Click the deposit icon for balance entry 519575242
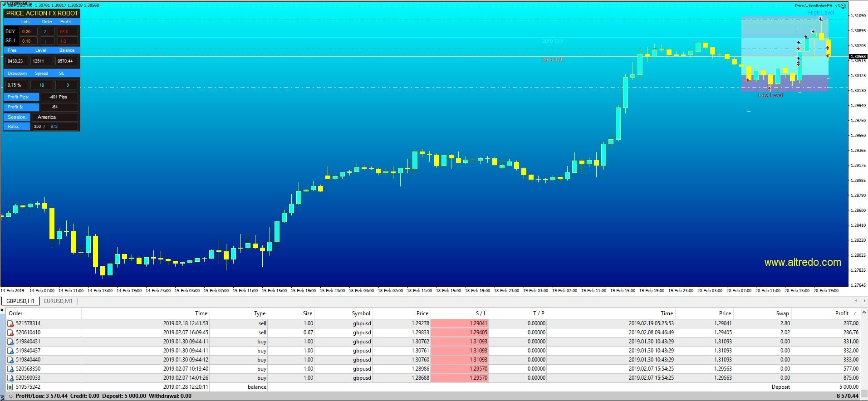The height and width of the screenshot is (401, 868). 10,387
